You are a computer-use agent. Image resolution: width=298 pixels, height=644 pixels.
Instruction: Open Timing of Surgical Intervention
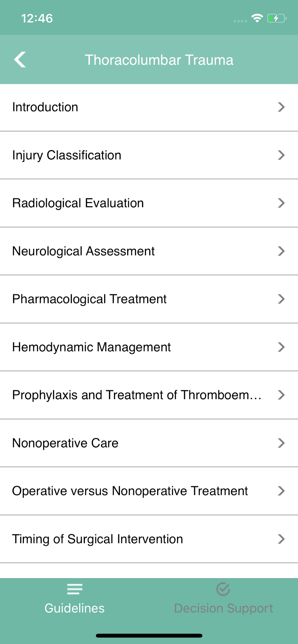(97, 539)
